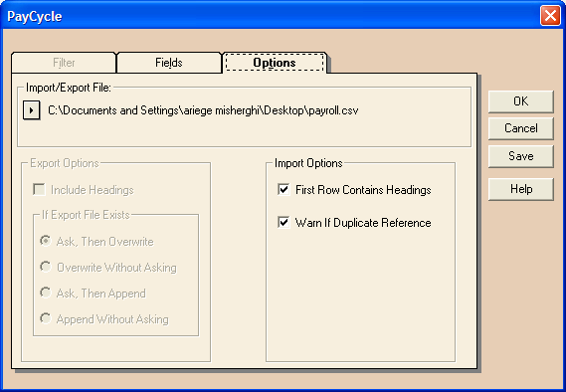The height and width of the screenshot is (392, 566).
Task: Click the Import Options group label
Action: pyautogui.click(x=308, y=163)
